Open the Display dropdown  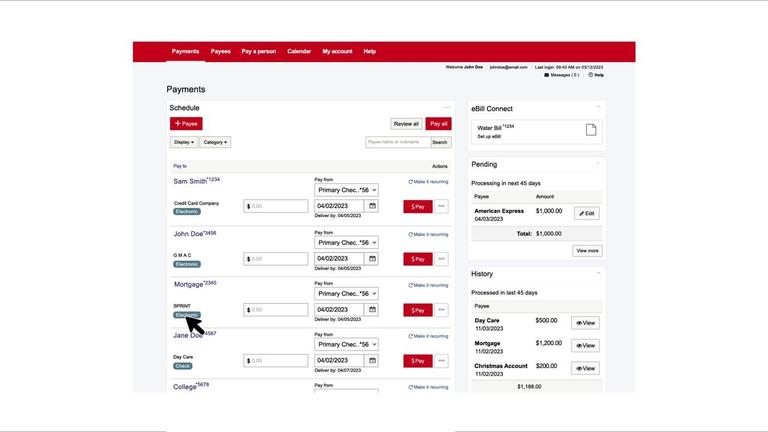(184, 142)
